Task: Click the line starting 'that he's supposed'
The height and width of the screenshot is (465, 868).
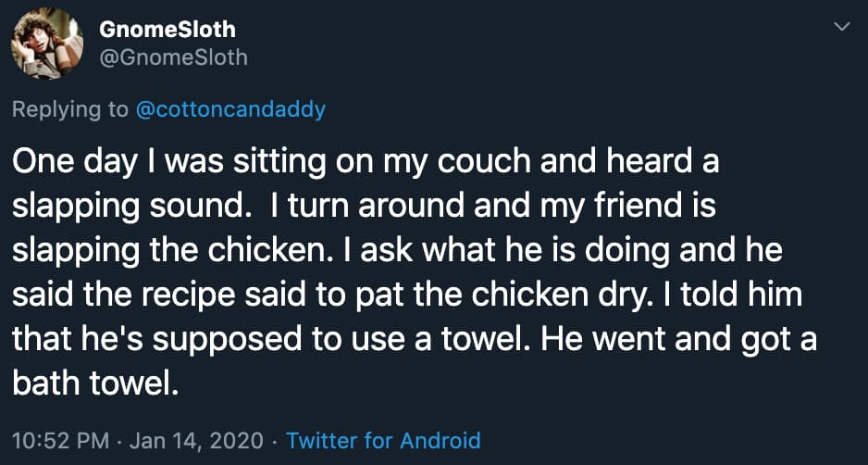Action: point(414,338)
